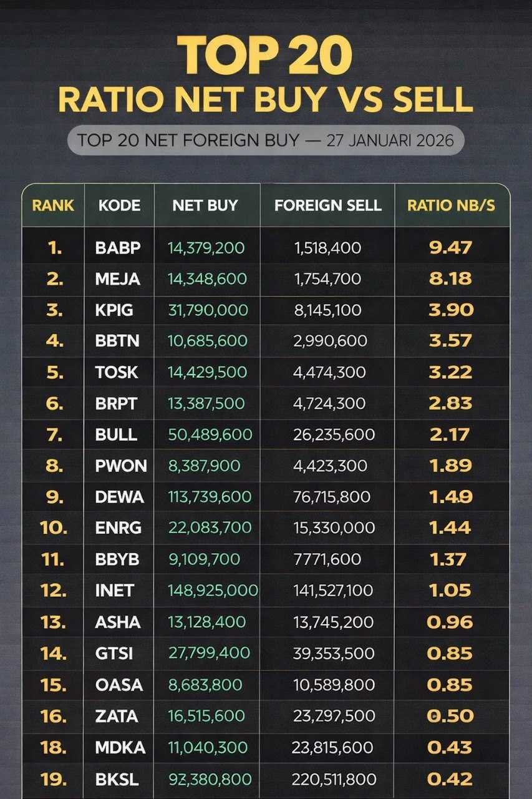Click the TOP 20 title text
The width and height of the screenshot is (532, 799).
(x=266, y=54)
